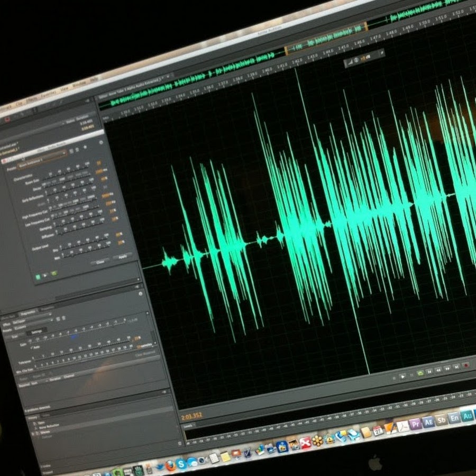Click the red Record button in transport
The image size is (476, 476).
point(466,365)
